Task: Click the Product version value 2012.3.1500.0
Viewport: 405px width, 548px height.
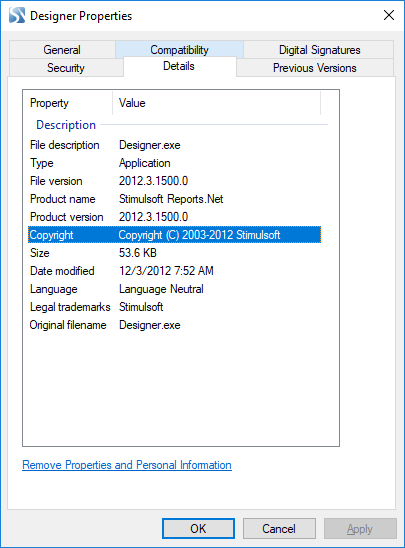Action: 153,217
